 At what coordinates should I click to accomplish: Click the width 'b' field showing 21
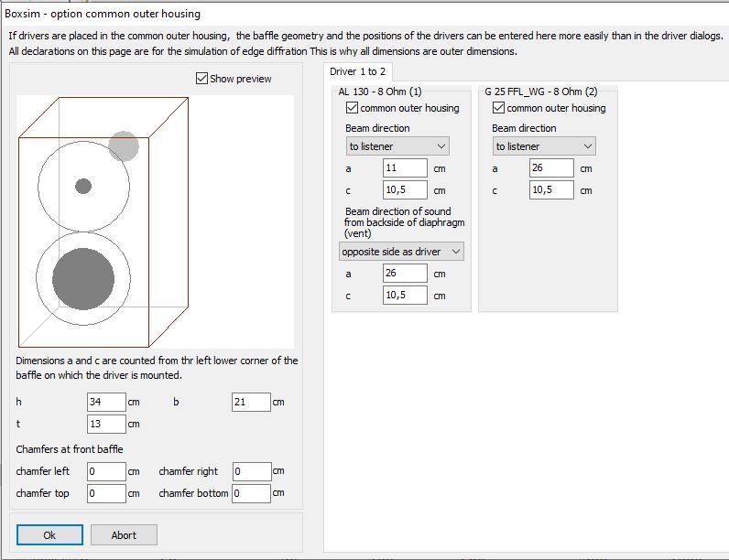251,402
